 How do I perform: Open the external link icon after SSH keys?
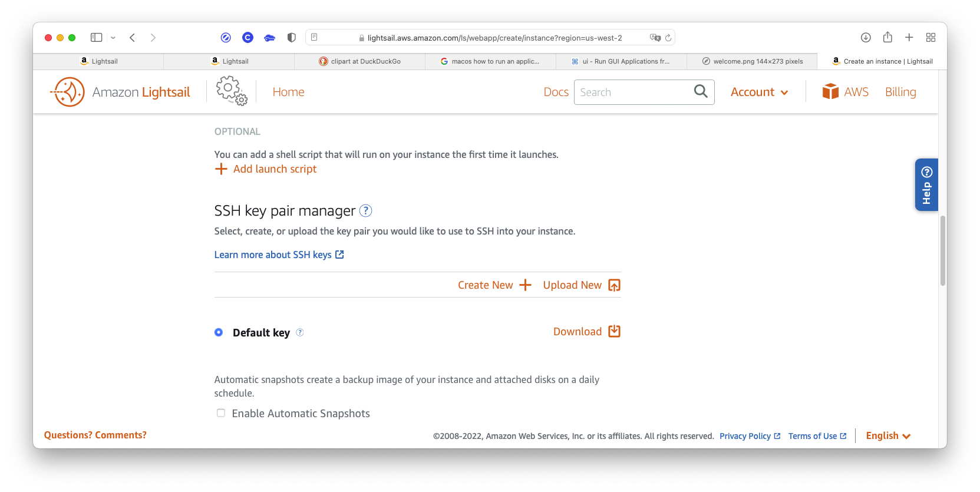339,255
